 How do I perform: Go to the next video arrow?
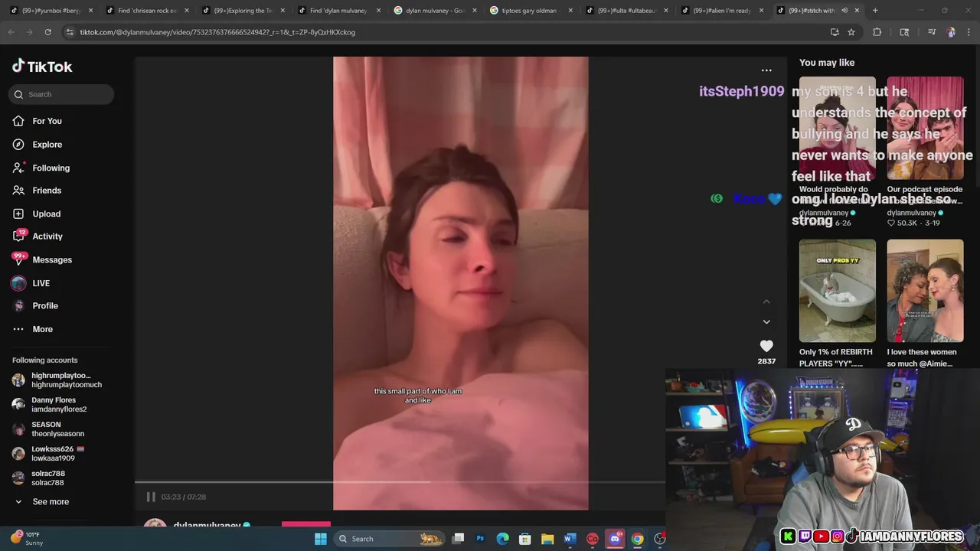(x=766, y=321)
